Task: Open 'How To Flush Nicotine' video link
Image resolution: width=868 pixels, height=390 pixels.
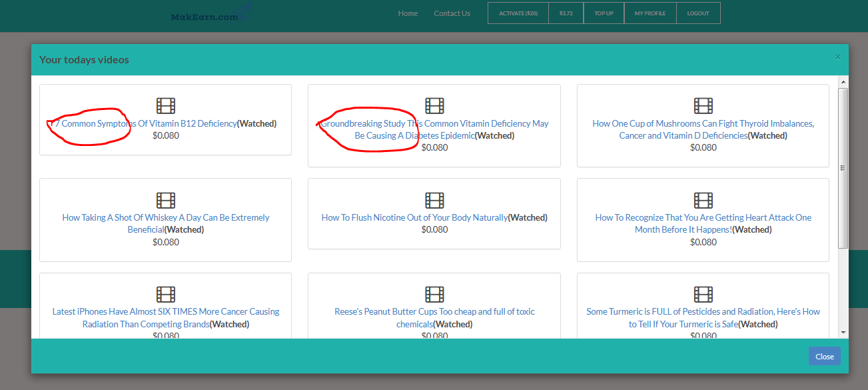Action: [414, 218]
